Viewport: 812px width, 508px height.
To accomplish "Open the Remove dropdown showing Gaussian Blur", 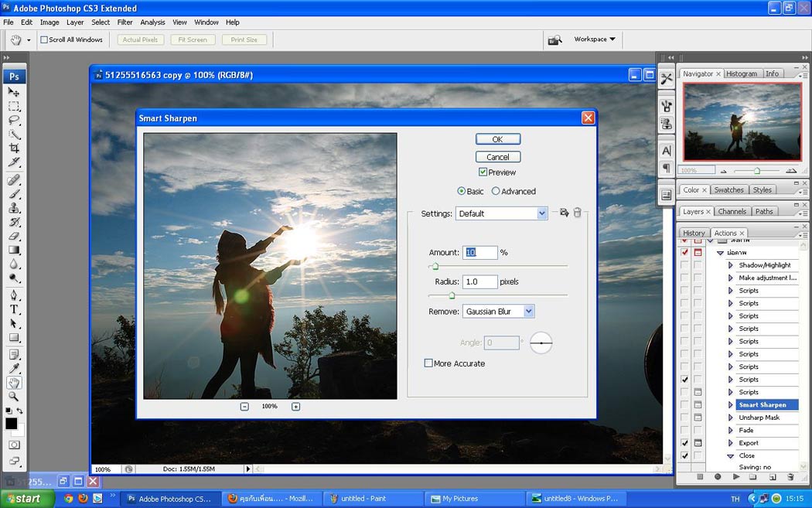I will 499,312.
